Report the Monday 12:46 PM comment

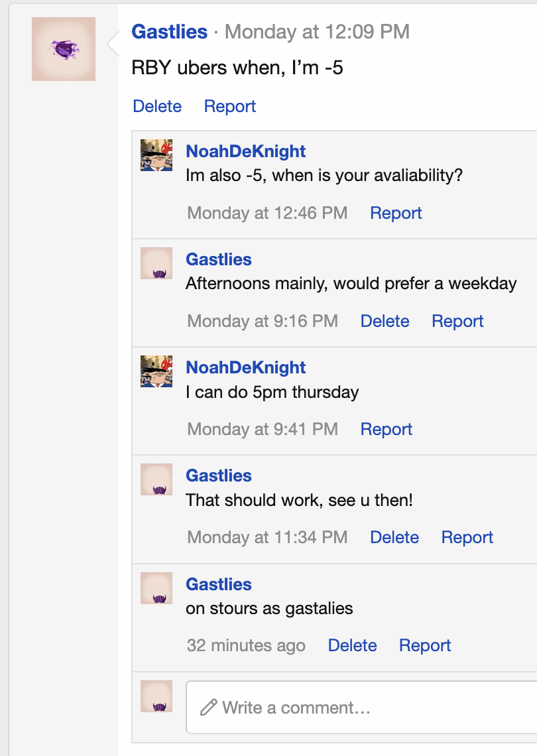396,213
